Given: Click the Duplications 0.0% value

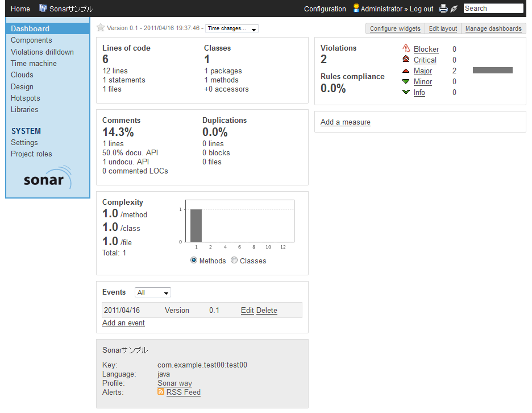Looking at the screenshot, I should tap(215, 132).
